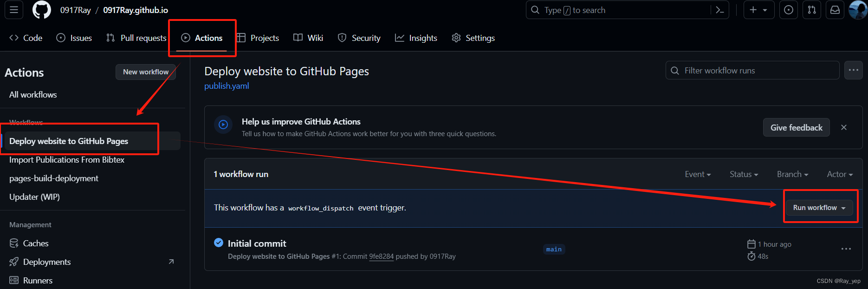The width and height of the screenshot is (868, 289).
Task: Focus the Filter workflow runs field
Action: pos(752,71)
